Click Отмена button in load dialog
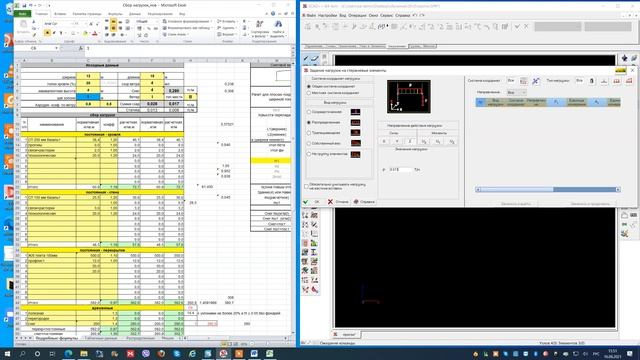 pos(338,202)
